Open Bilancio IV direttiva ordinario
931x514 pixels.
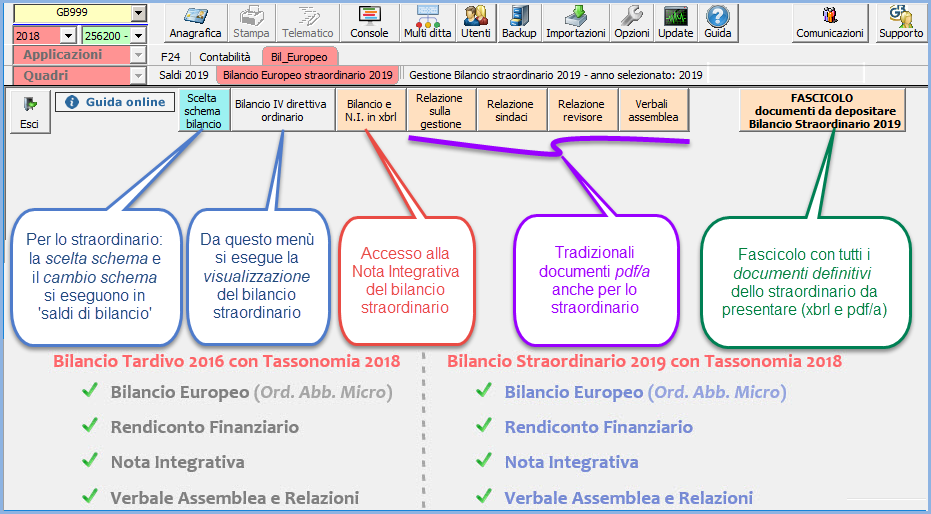click(282, 110)
